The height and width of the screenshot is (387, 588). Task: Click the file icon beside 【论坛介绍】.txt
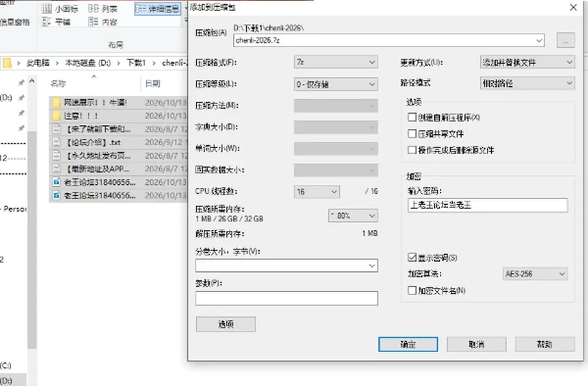[56, 142]
